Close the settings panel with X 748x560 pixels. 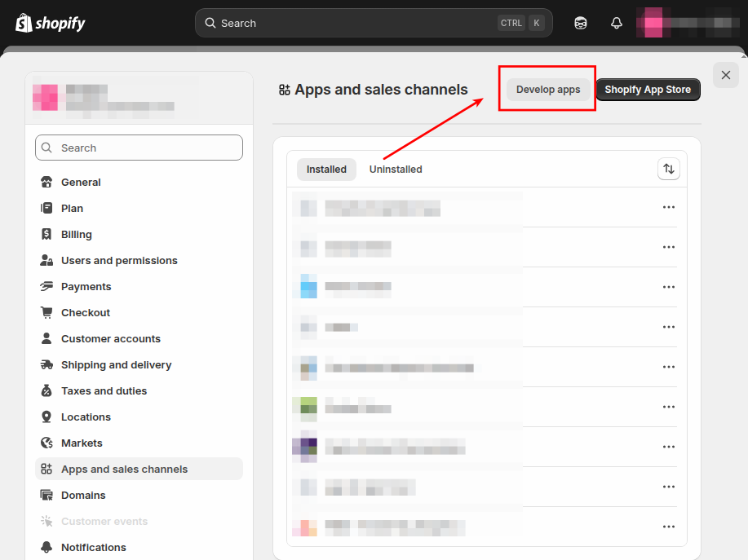pyautogui.click(x=725, y=75)
